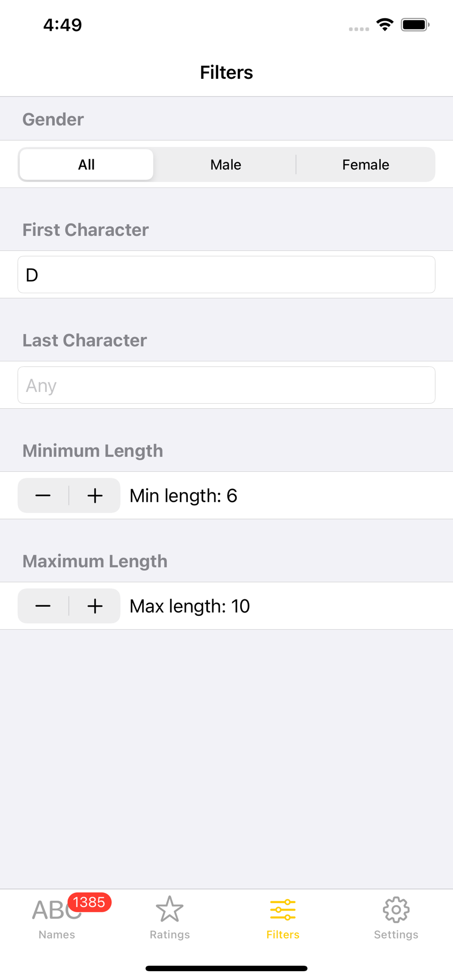Tap the Settings tab label

(x=396, y=934)
